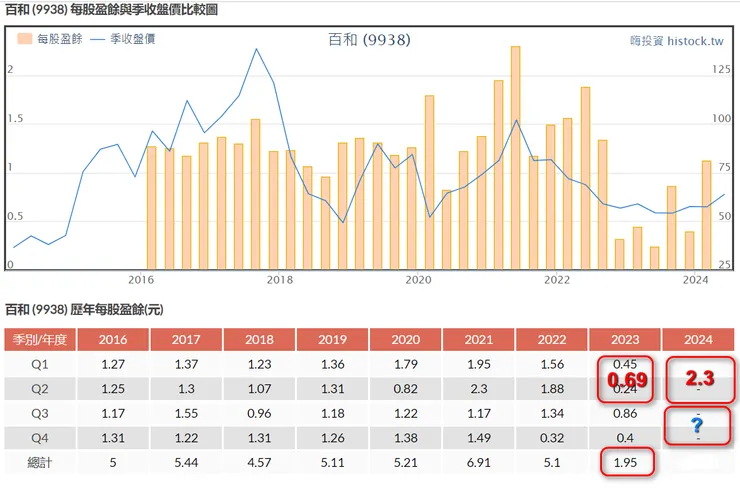740x490 pixels.
Task: Toggle the 每股盈餘 legend series
Action: (50, 39)
